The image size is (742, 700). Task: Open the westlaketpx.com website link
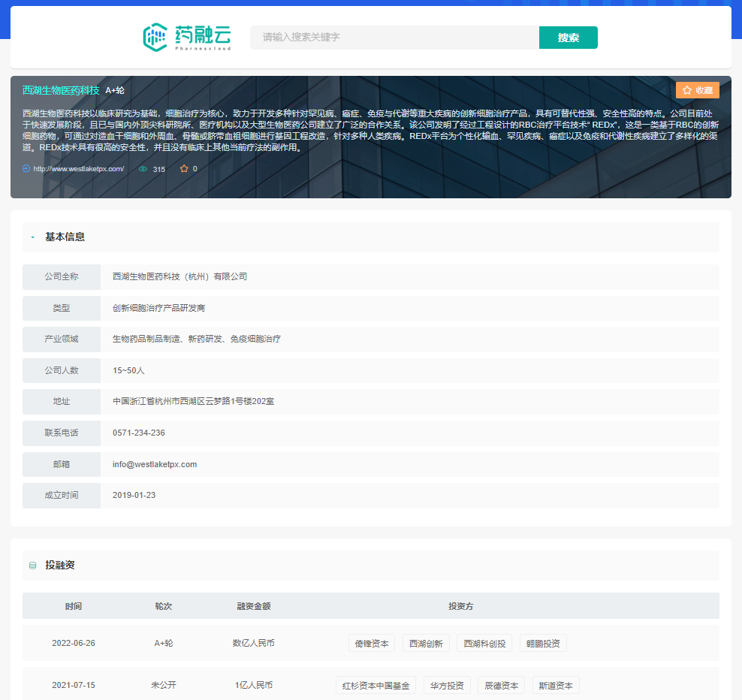pos(78,169)
